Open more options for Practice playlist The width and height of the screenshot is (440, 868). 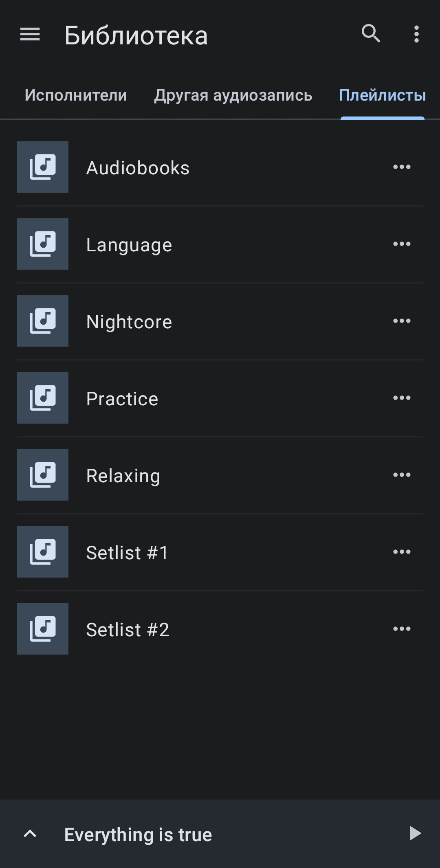point(402,398)
